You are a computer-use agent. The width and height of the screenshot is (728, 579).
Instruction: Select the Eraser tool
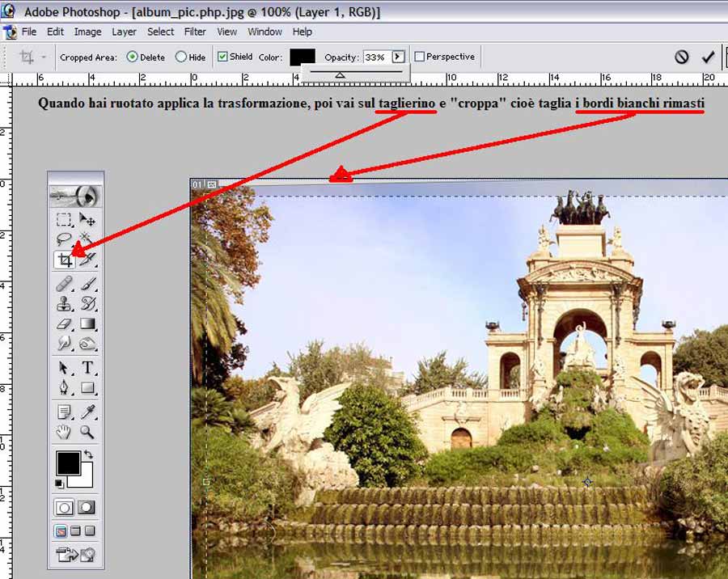coord(65,324)
